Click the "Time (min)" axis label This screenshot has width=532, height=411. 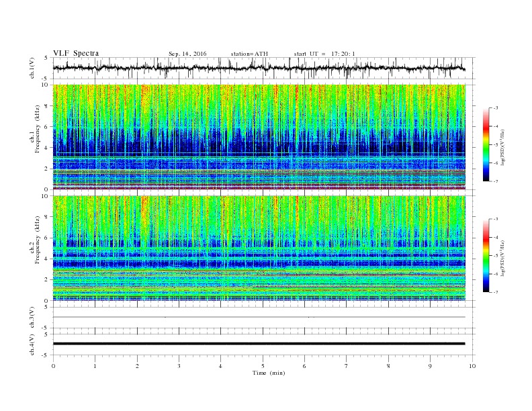269,373
